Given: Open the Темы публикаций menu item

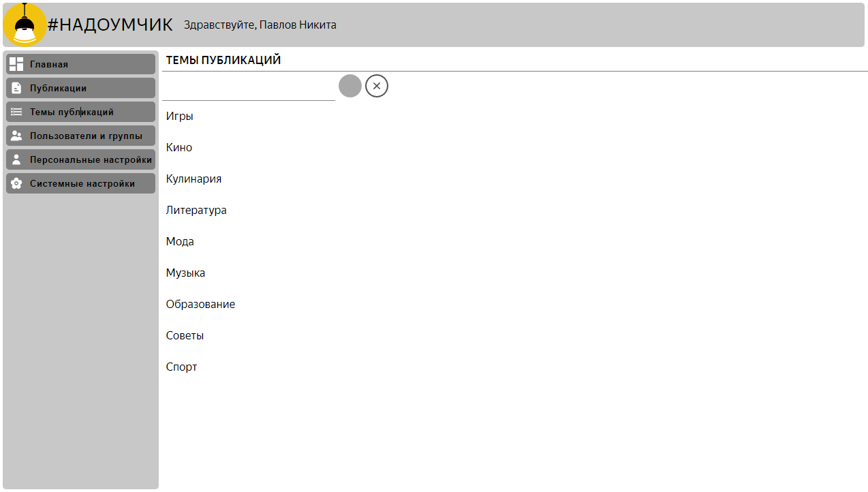Looking at the screenshot, I should click(81, 112).
